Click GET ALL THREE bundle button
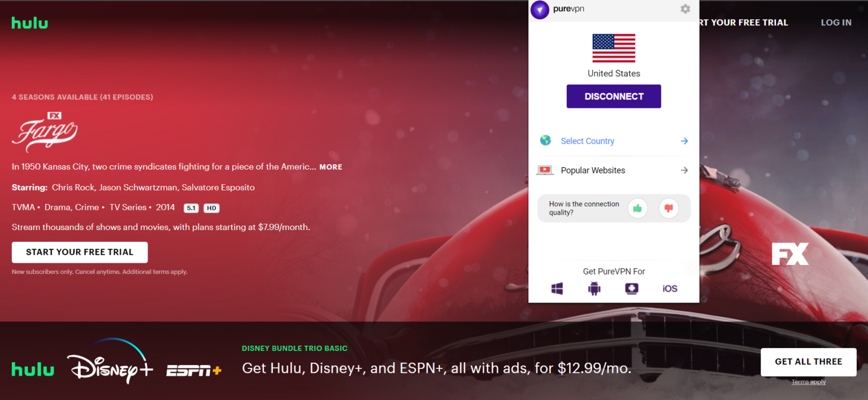868x400 pixels. click(x=808, y=362)
